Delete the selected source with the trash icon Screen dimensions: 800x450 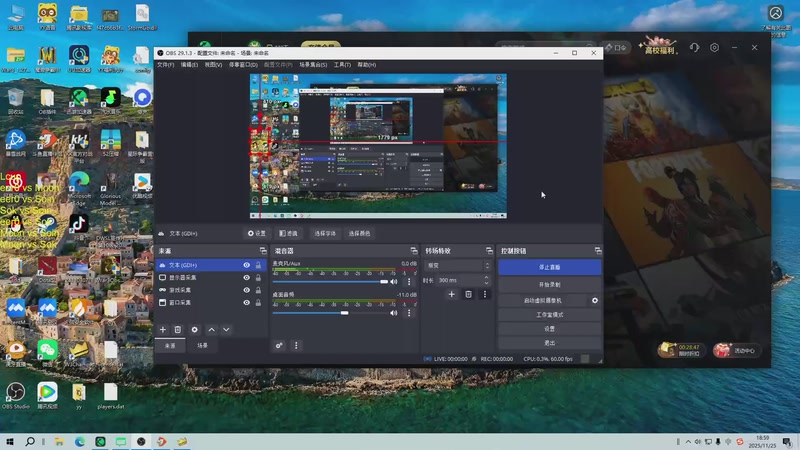pyautogui.click(x=178, y=330)
